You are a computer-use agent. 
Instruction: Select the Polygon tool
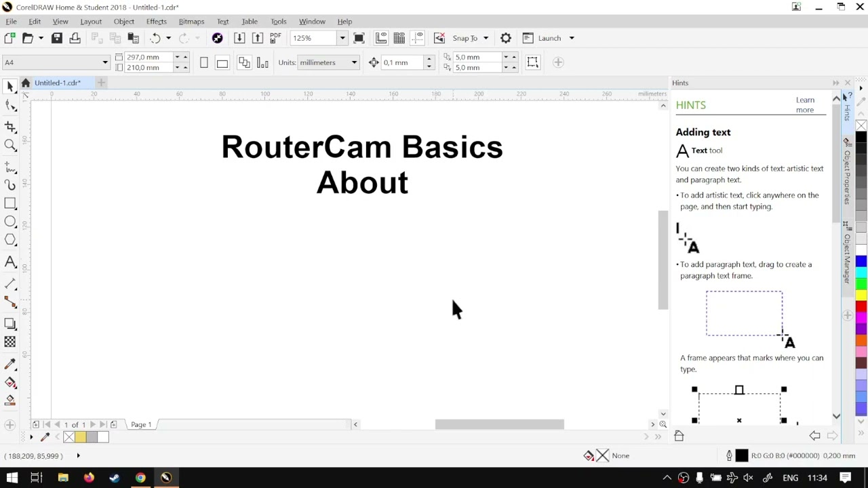[10, 240]
